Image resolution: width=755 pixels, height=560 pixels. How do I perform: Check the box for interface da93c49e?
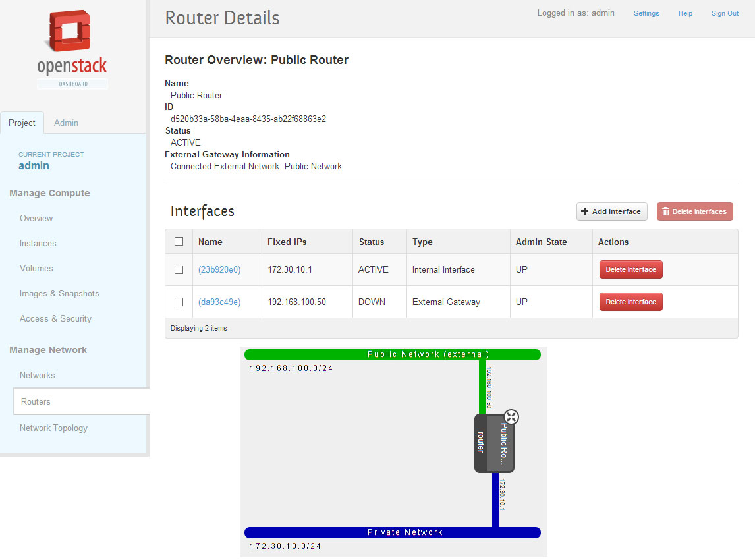point(179,302)
